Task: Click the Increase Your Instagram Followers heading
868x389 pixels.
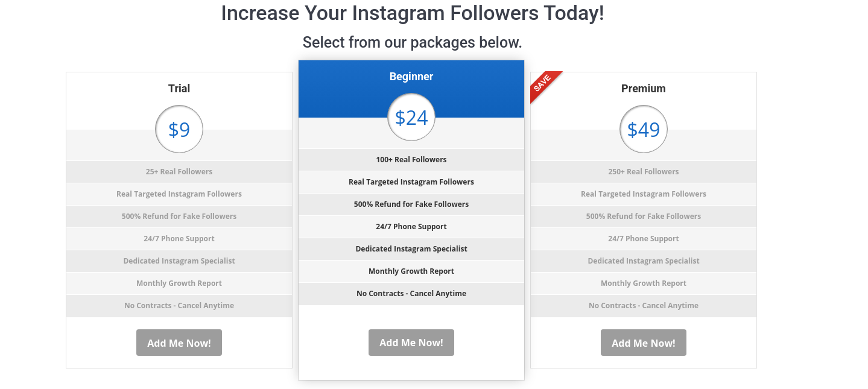Action: point(413,13)
